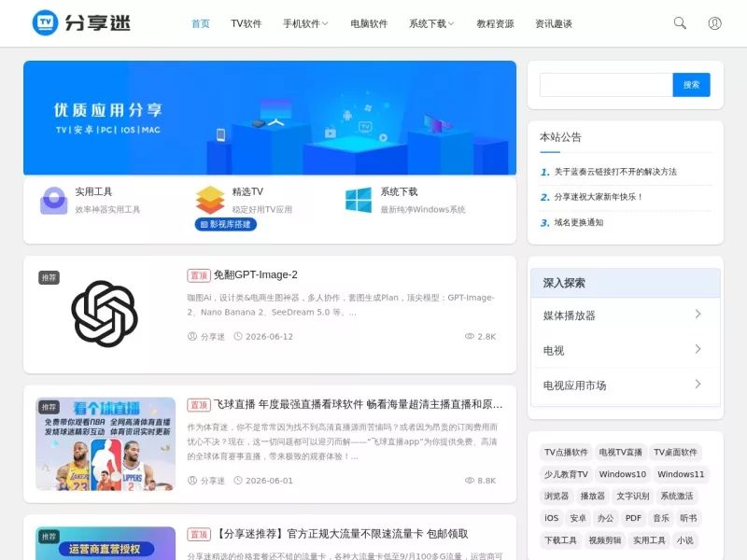Open the 看个球直播 NBA thumbnail

pyautogui.click(x=106, y=444)
